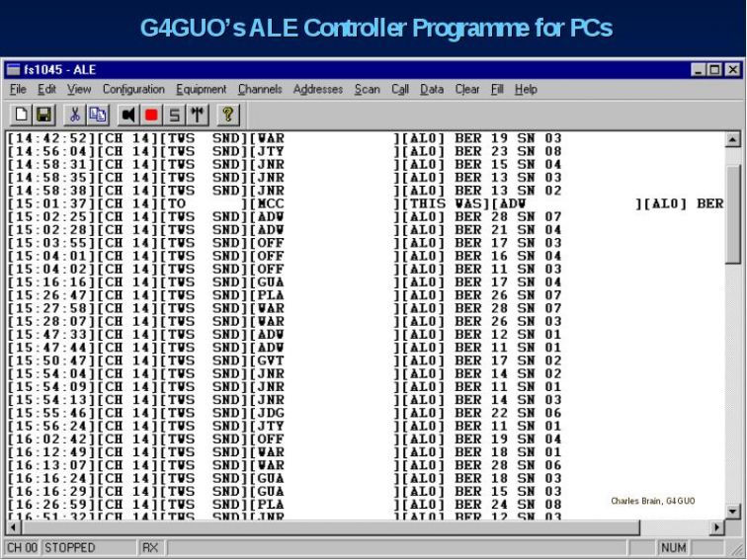
Task: Click the Save floppy disk icon
Action: click(43, 115)
